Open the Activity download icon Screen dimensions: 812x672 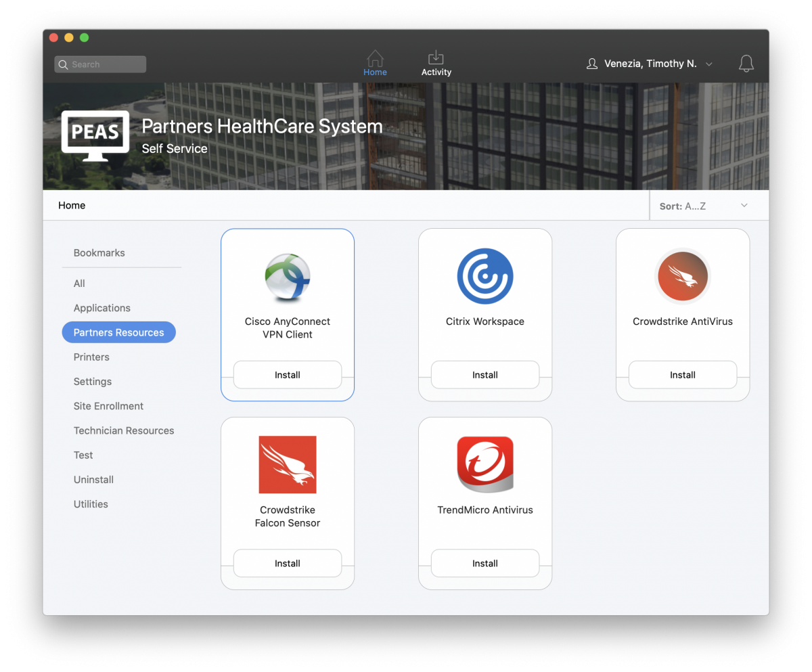(x=436, y=58)
